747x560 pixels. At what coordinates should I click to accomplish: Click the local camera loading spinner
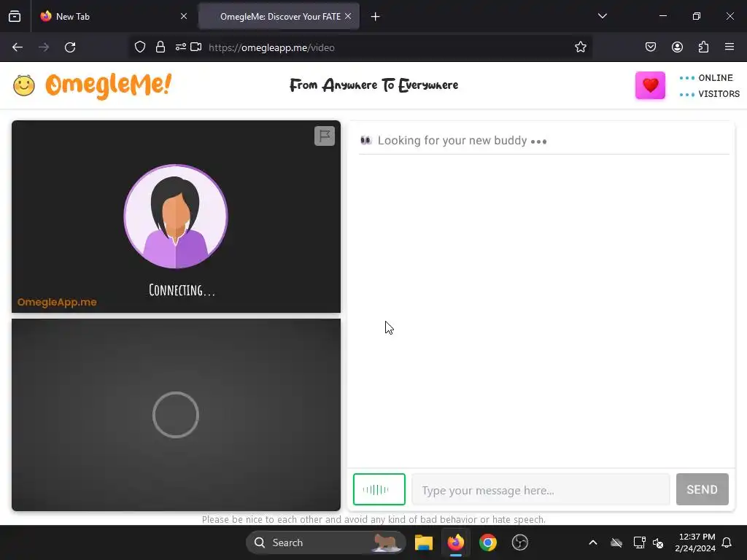coord(176,415)
